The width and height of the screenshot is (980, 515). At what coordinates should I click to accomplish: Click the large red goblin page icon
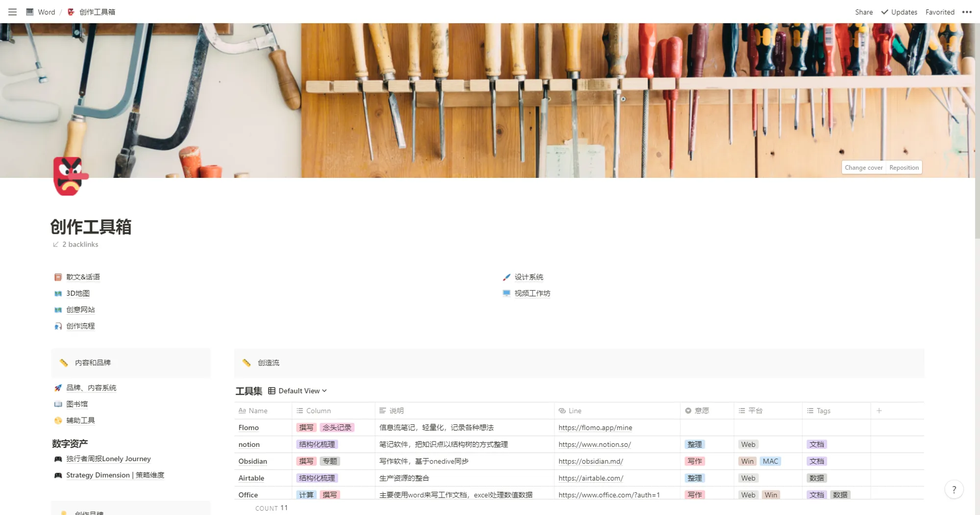click(x=71, y=176)
